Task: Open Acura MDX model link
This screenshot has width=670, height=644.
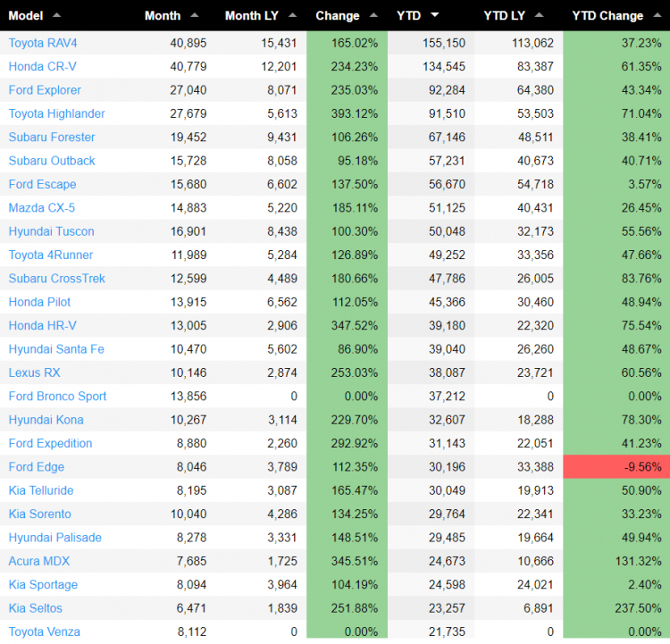Action: pos(39,561)
